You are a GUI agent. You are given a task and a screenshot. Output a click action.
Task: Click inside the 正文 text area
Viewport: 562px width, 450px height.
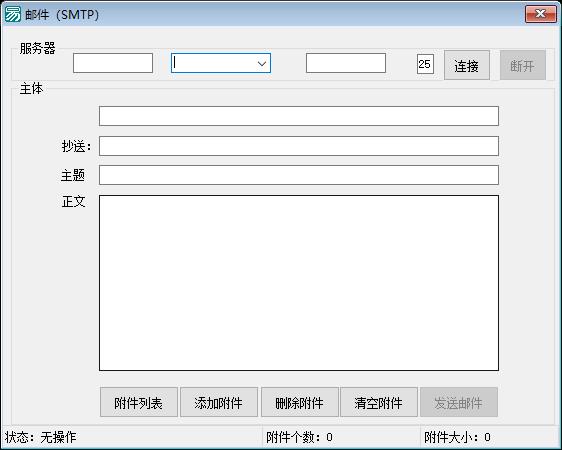299,283
